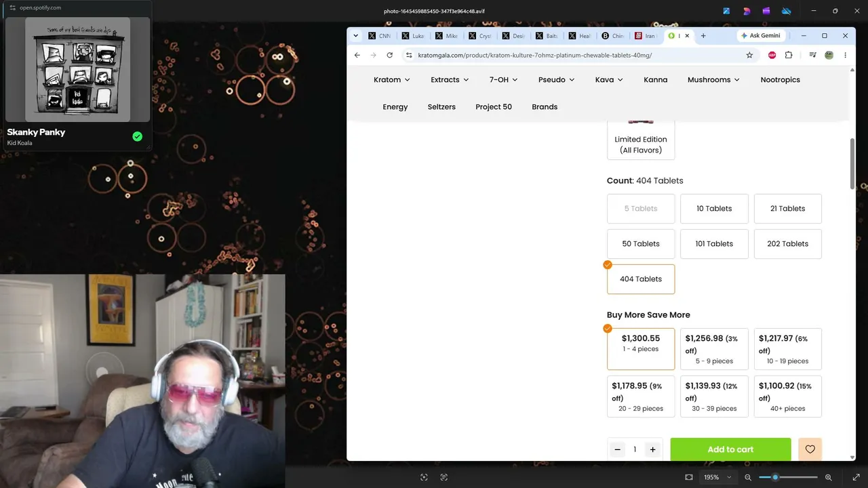This screenshot has width=868, height=488.
Task: Increase quantity with the plus button
Action: [x=652, y=449]
